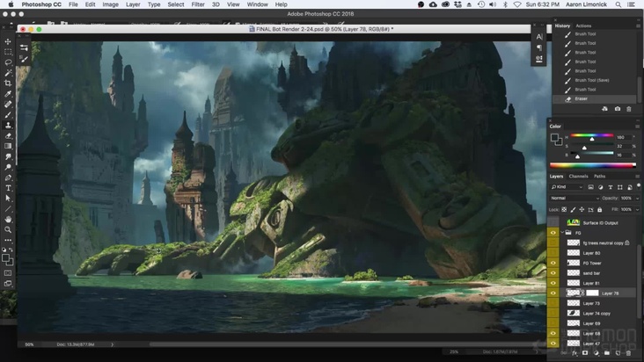644x362 pixels.
Task: Collapse the FG layer group
Action: [563, 233]
